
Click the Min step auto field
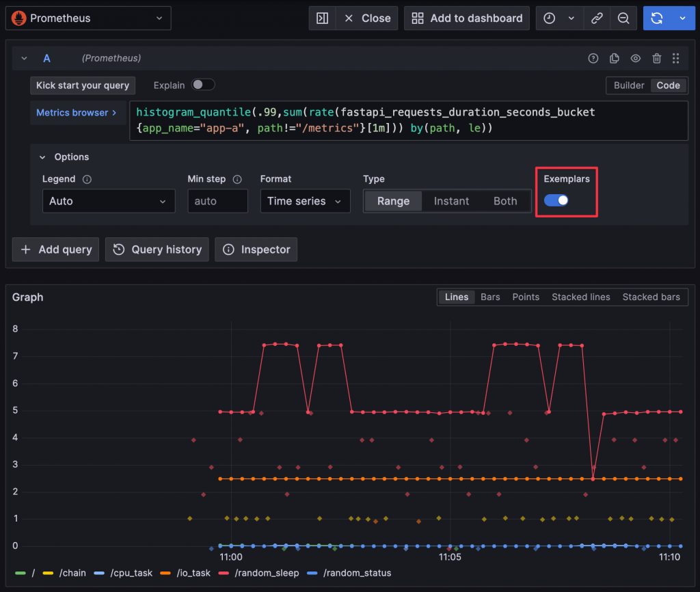217,201
